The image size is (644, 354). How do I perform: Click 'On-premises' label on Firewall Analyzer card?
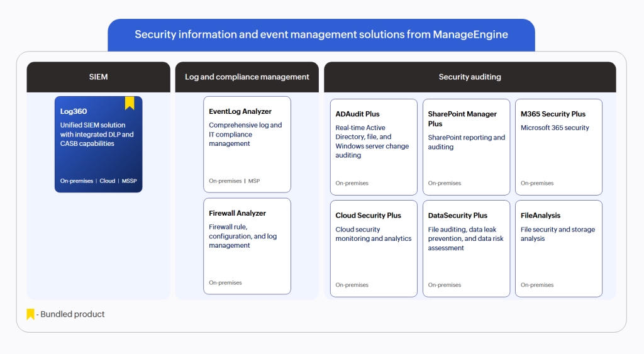[x=225, y=282]
